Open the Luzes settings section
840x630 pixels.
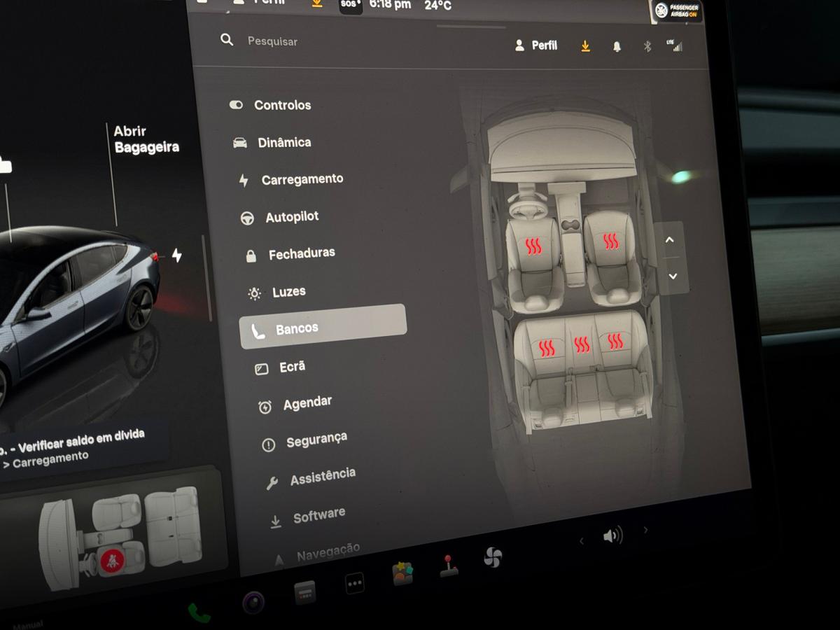pyautogui.click(x=276, y=292)
